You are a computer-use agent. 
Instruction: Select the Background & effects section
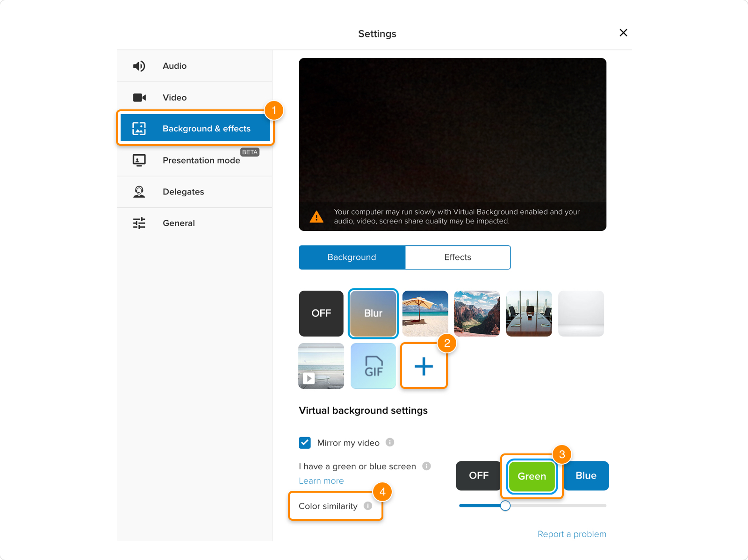(x=195, y=128)
